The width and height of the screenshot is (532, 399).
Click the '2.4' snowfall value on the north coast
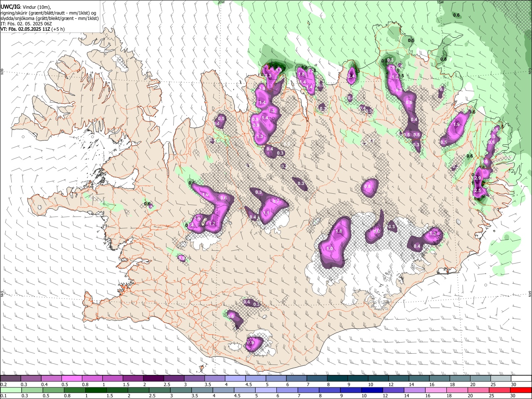tap(352, 76)
